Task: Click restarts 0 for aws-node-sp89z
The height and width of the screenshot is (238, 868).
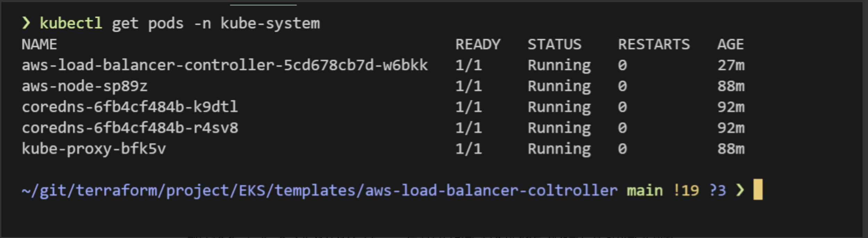Action: (623, 86)
